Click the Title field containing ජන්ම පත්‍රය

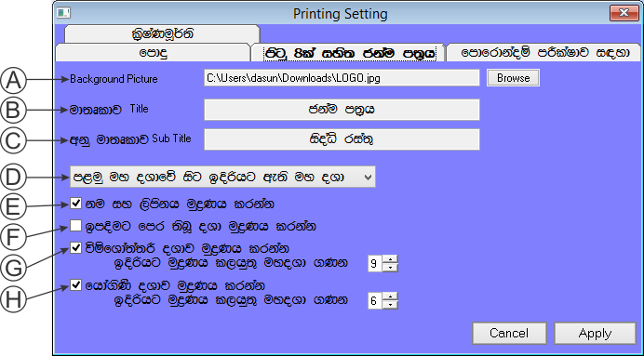342,110
